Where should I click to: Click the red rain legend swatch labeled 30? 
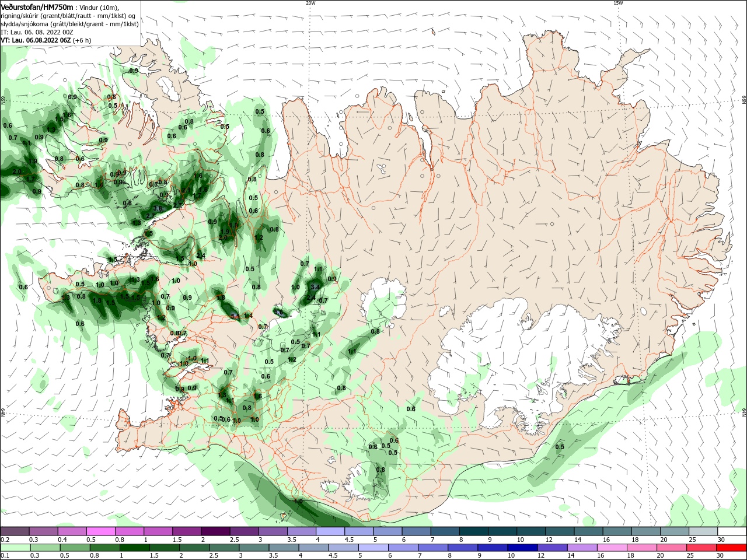pyautogui.click(x=732, y=548)
